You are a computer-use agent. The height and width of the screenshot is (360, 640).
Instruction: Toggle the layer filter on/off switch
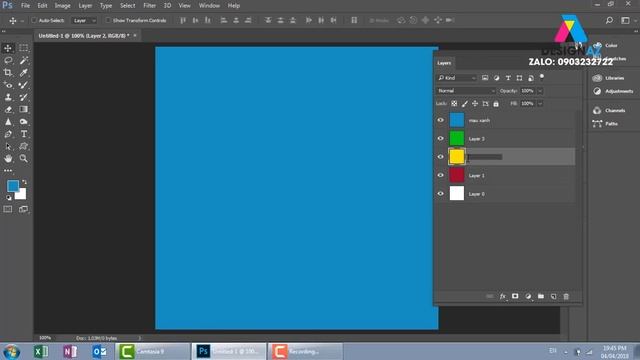542,77
